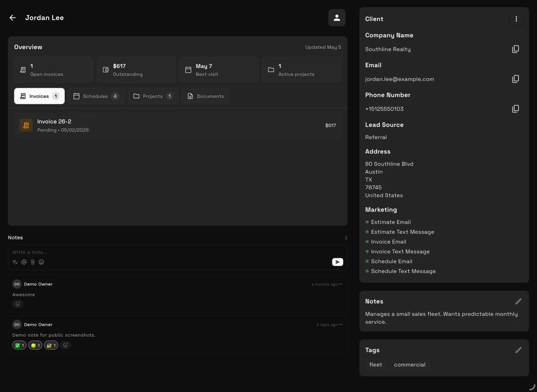This screenshot has width=537, height=392.
Task: Open the emoji picker in note editor
Action: tap(41, 262)
